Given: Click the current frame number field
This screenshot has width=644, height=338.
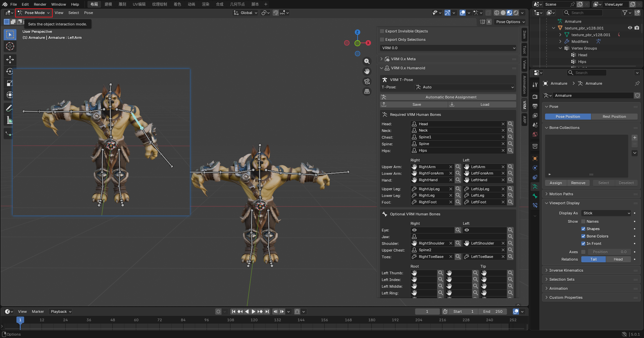Looking at the screenshot, I should (x=427, y=312).
